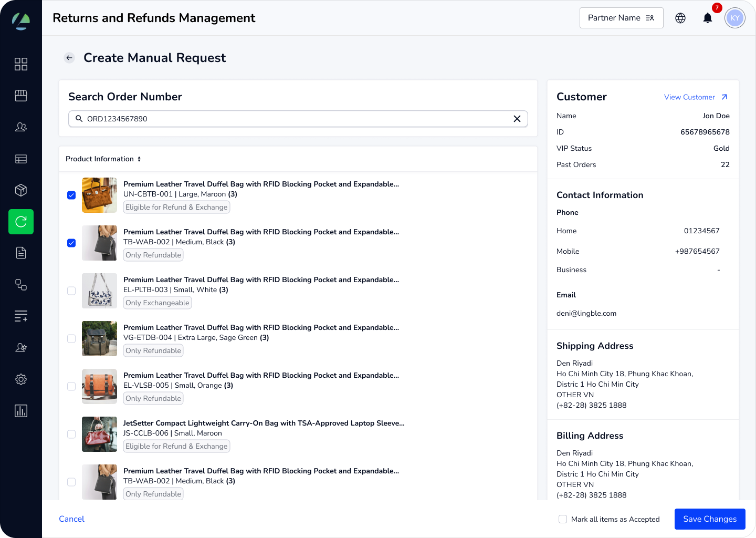Open the store icon in sidebar
The height and width of the screenshot is (538, 756).
(21, 96)
